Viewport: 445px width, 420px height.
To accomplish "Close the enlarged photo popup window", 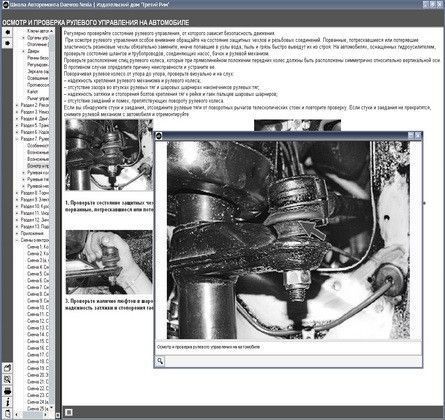I will pyautogui.click(x=418, y=135).
